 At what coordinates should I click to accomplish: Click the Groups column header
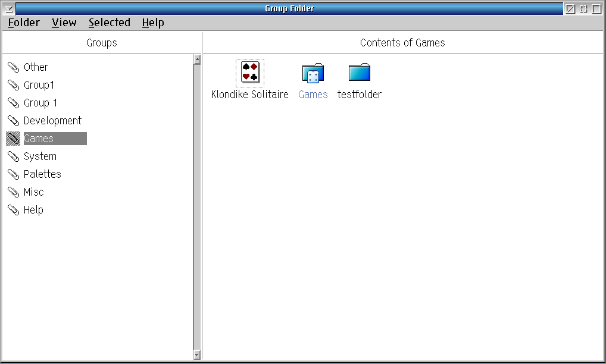[102, 43]
